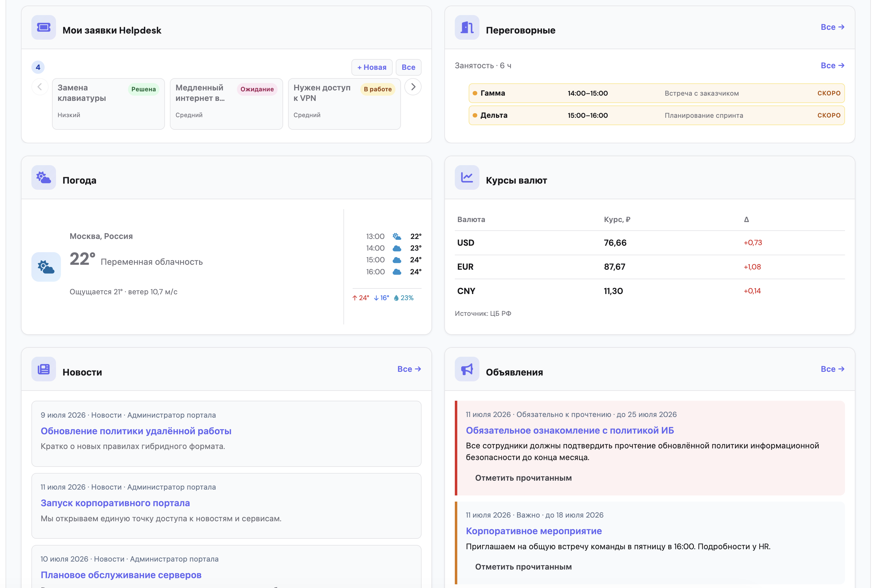This screenshot has width=877, height=588.
Task: Click the humidity droplet icon 23%
Action: click(x=396, y=298)
